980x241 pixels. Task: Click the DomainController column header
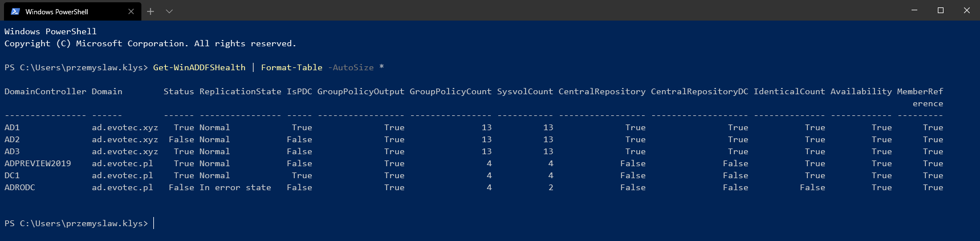coord(45,91)
